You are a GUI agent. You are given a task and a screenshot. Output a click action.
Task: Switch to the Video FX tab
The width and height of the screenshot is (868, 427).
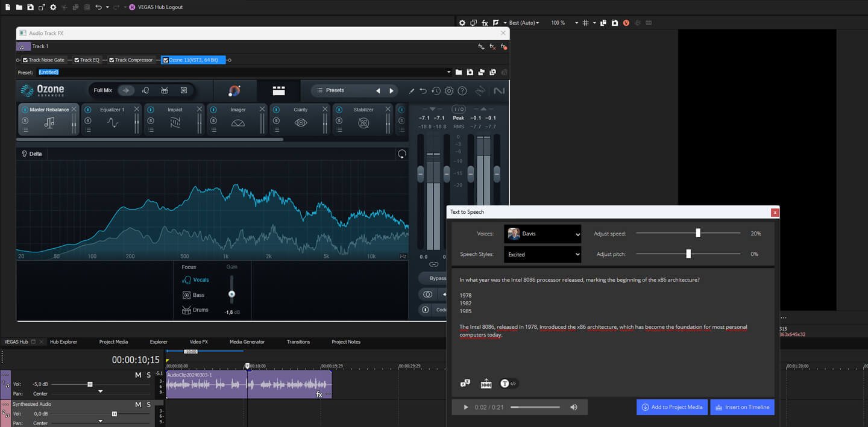coord(198,342)
